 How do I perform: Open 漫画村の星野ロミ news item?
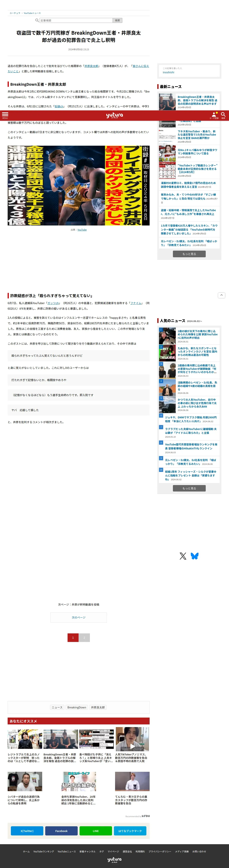click(189, 185)
